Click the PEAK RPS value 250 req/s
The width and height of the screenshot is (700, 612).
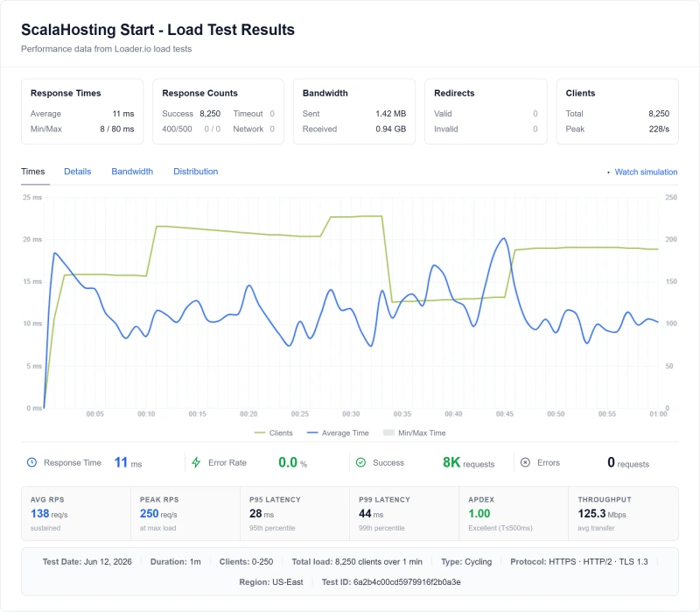(x=158, y=514)
